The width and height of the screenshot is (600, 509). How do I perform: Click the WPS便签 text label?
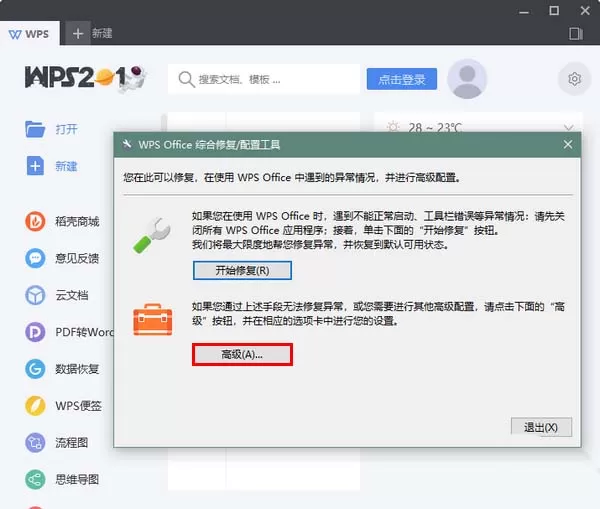point(78,406)
